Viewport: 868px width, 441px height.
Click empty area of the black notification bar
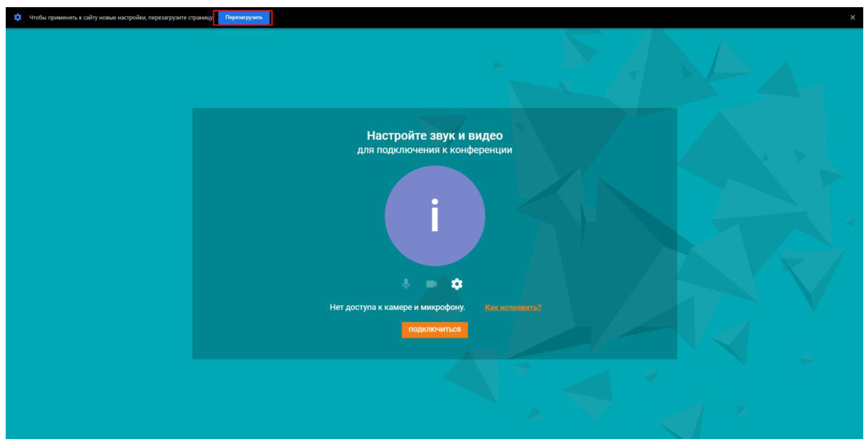[x=524, y=17]
